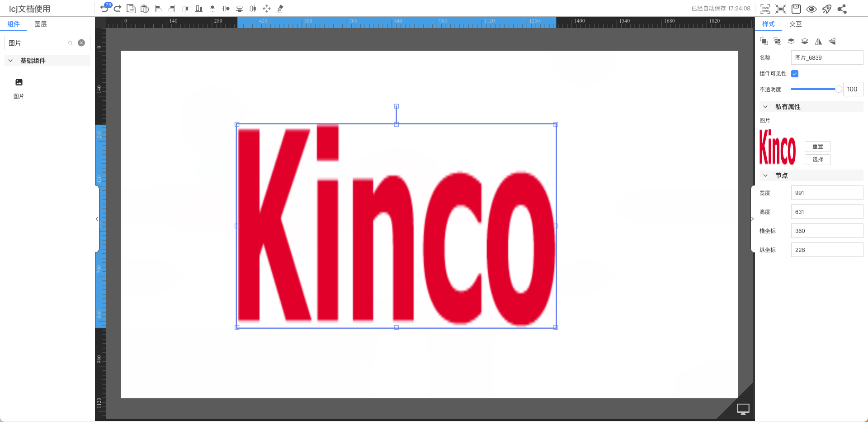Edit the 横坐标 field value 360
Screen dimensions: 868x422
[x=827, y=231]
